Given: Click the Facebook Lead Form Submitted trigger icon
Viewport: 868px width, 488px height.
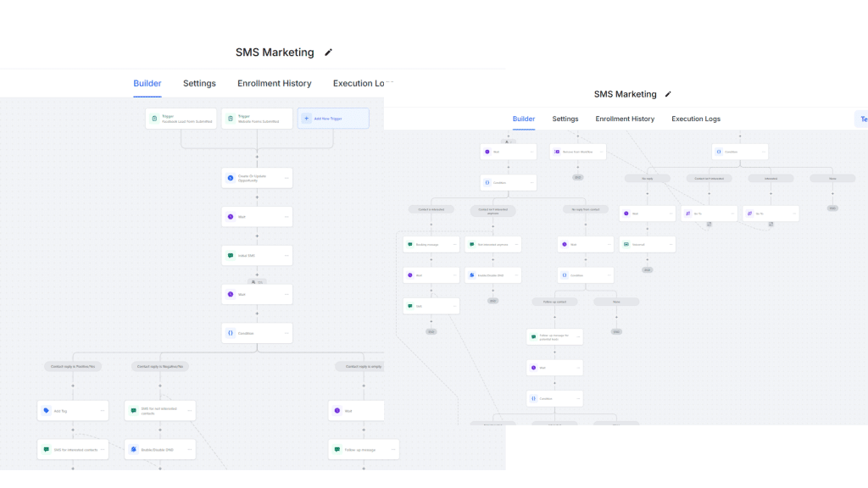Looking at the screenshot, I should (x=154, y=119).
